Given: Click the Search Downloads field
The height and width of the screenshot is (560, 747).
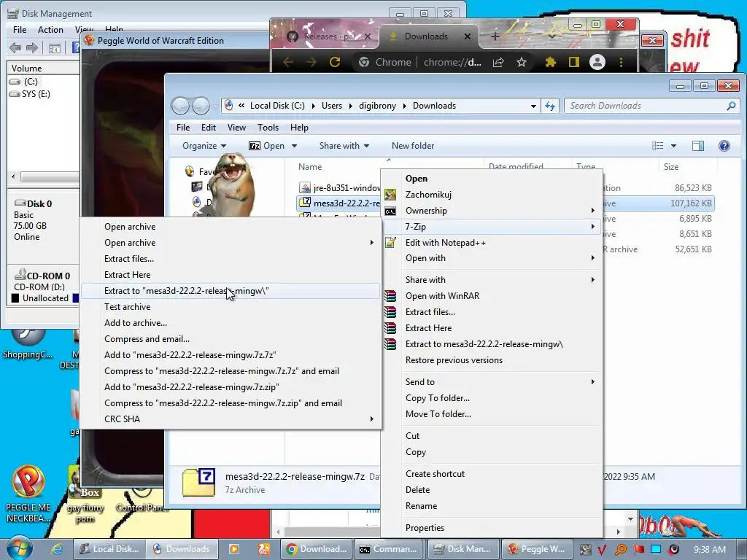Looking at the screenshot, I should click(651, 106).
